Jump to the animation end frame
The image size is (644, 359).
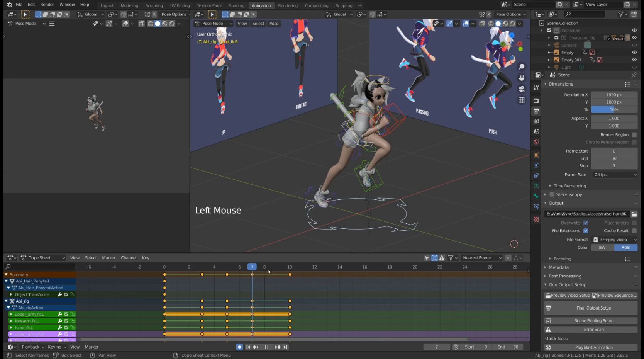point(285,347)
